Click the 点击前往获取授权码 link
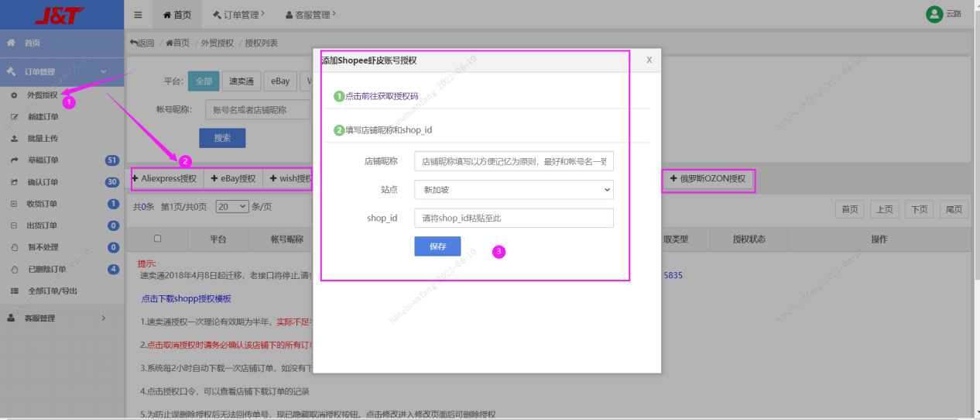This screenshot has width=980, height=420. [382, 97]
